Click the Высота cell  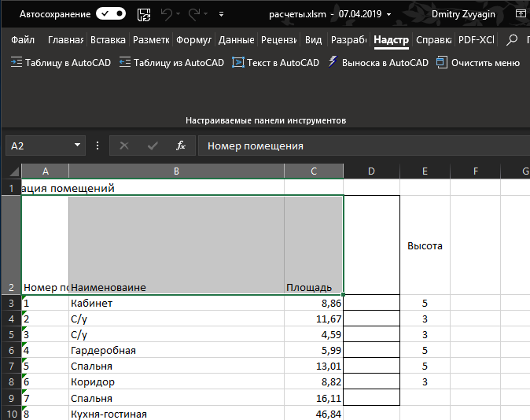pos(425,245)
